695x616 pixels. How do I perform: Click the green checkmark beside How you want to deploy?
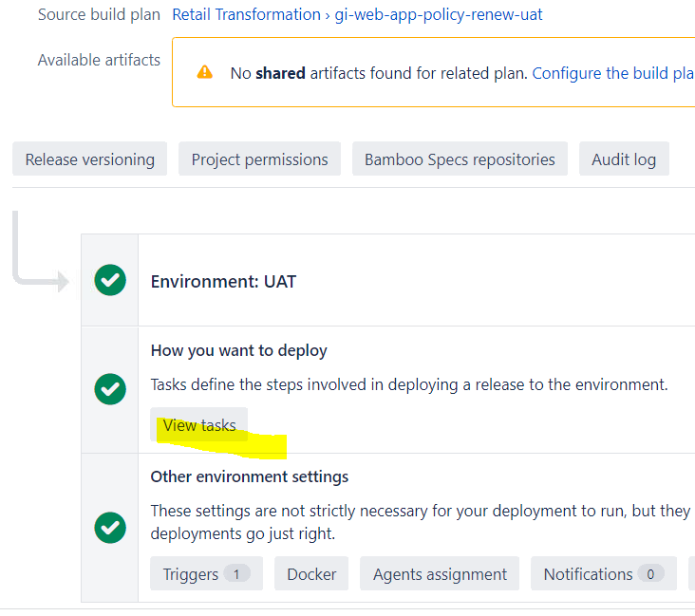tap(110, 388)
